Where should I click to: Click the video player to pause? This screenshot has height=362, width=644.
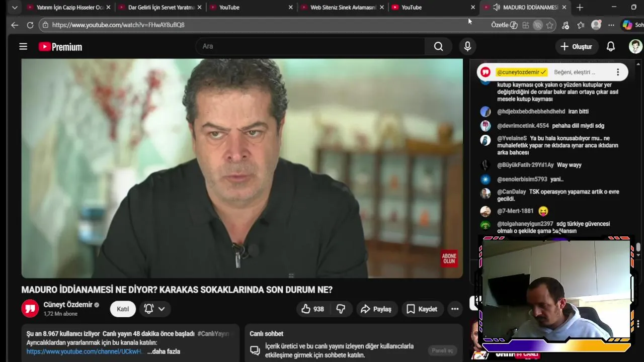click(x=242, y=168)
